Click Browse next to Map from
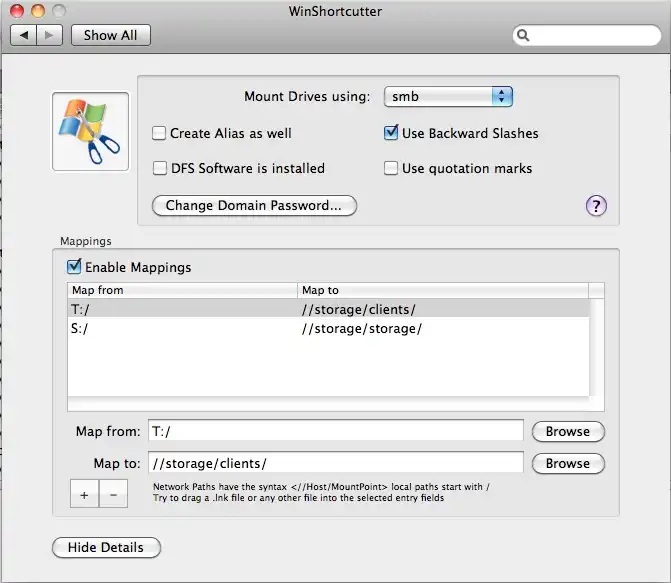This screenshot has height=583, width=671. tap(568, 431)
